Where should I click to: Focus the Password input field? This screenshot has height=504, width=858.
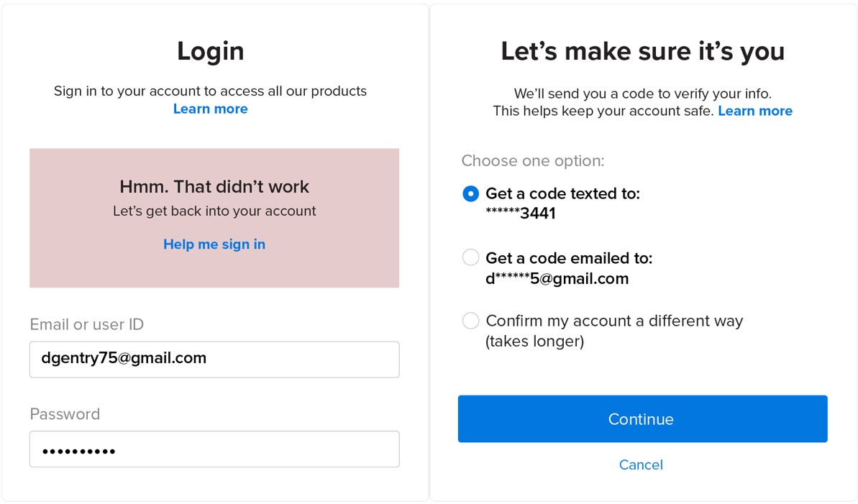pyautogui.click(x=214, y=449)
